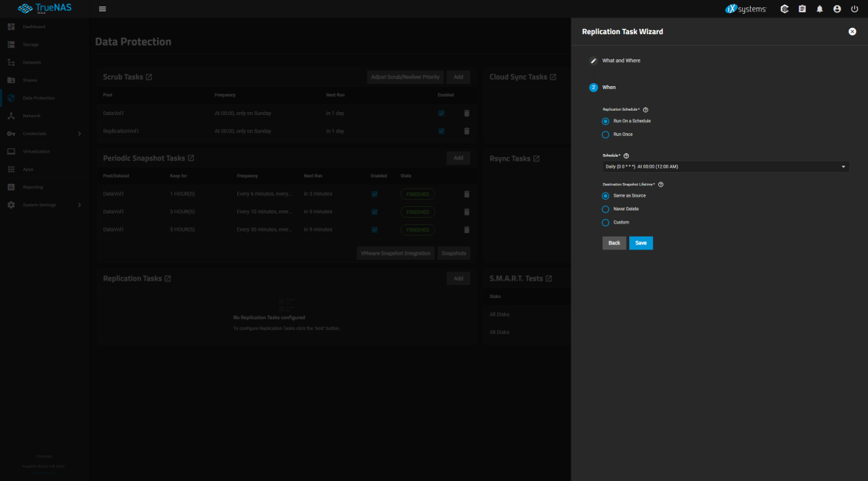Toggle Enabled for 1 HOUR(S) snapshot task

point(374,194)
